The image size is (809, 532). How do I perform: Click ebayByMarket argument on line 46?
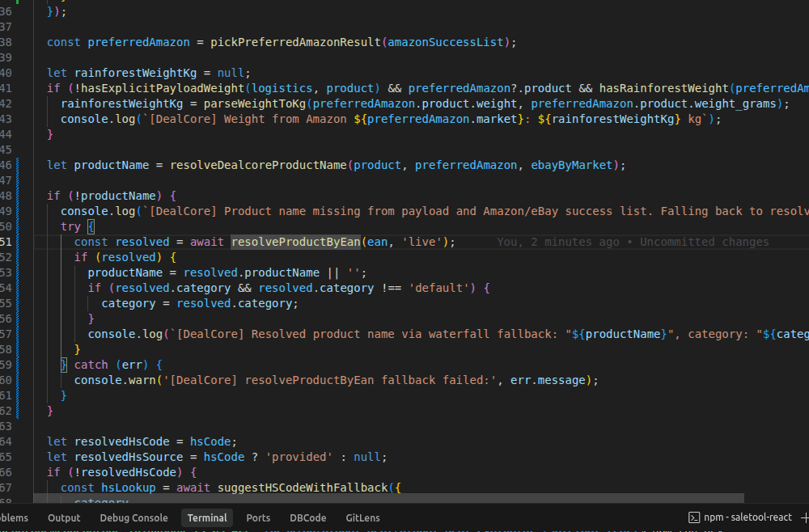point(572,165)
